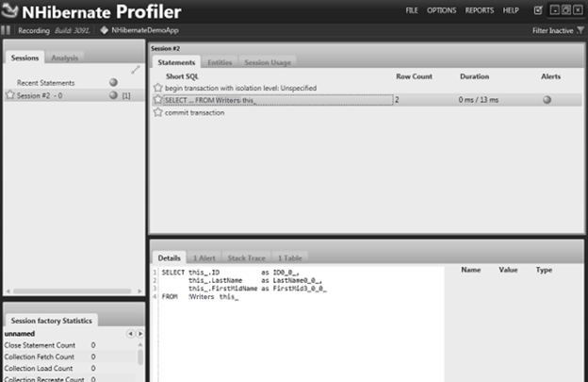This screenshot has width=588, height=382.
Task: Click the alert circle in the SELECT row
Action: point(547,100)
